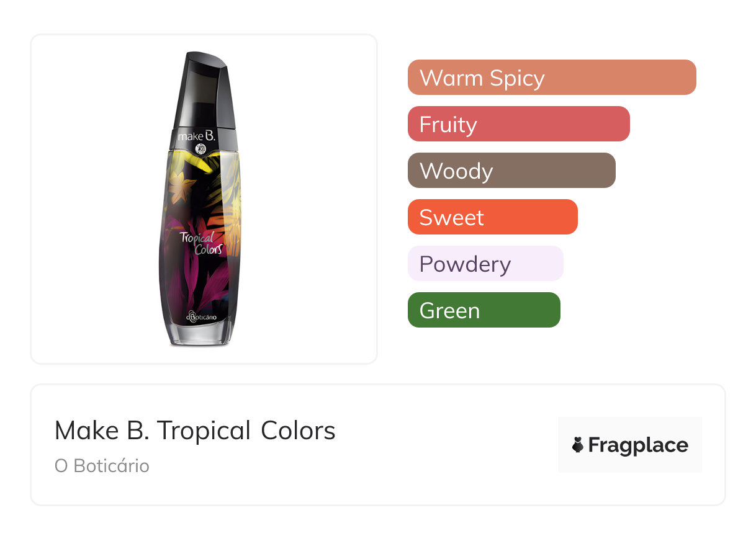Choose the Woody accord bar
756x536 pixels.
coord(511,171)
